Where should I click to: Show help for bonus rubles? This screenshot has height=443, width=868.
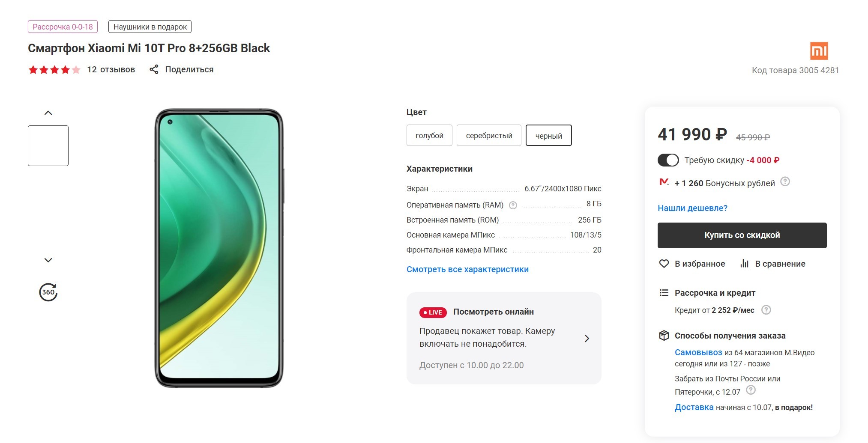coord(785,182)
